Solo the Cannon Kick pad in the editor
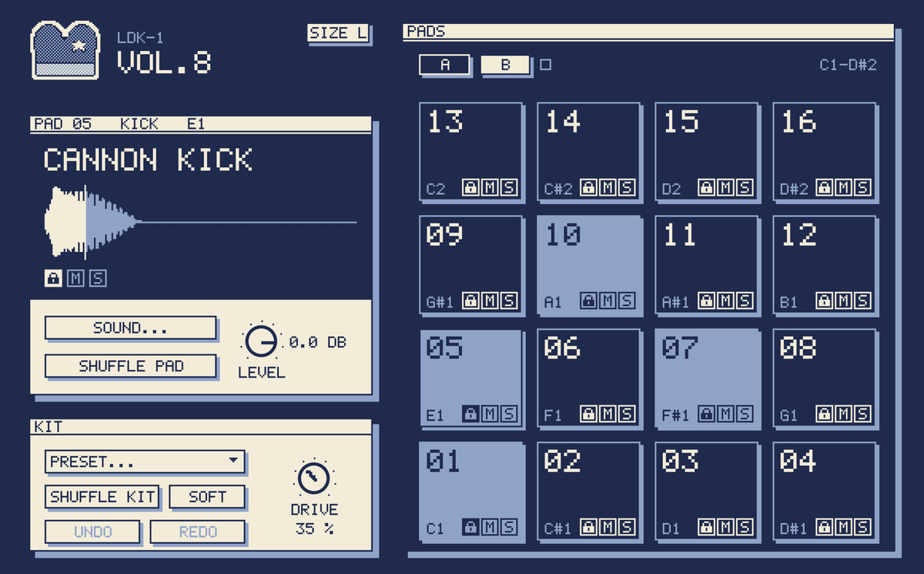The width and height of the screenshot is (924, 574). click(97, 278)
